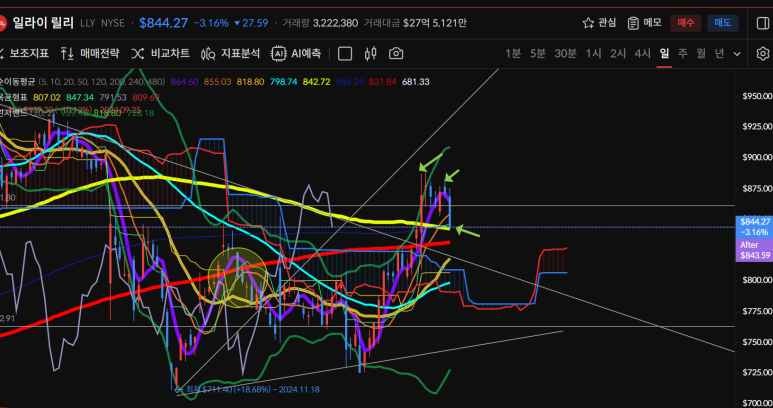Capture chart with camera icon
Viewport: 773px width, 408px height.
point(396,53)
